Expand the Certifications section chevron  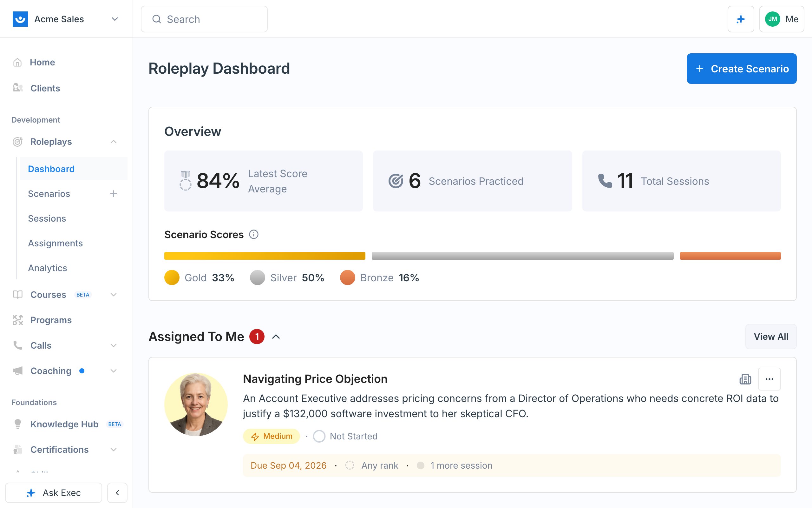114,450
